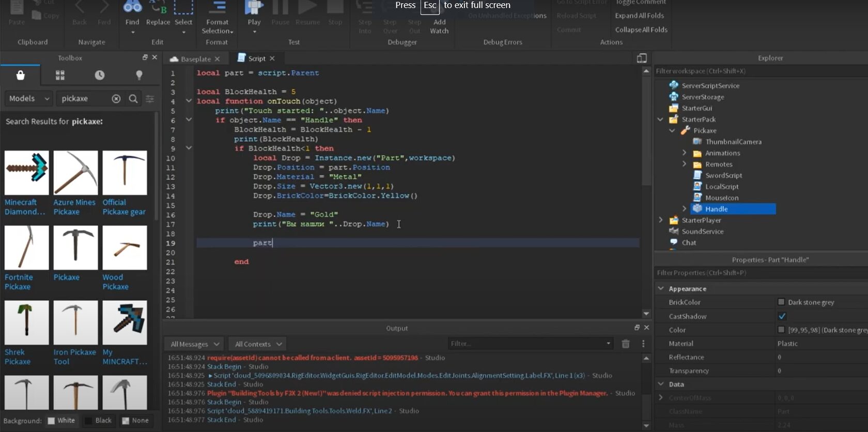868x432 pixels.
Task: Undock the Toolbox panel
Action: pos(145,57)
